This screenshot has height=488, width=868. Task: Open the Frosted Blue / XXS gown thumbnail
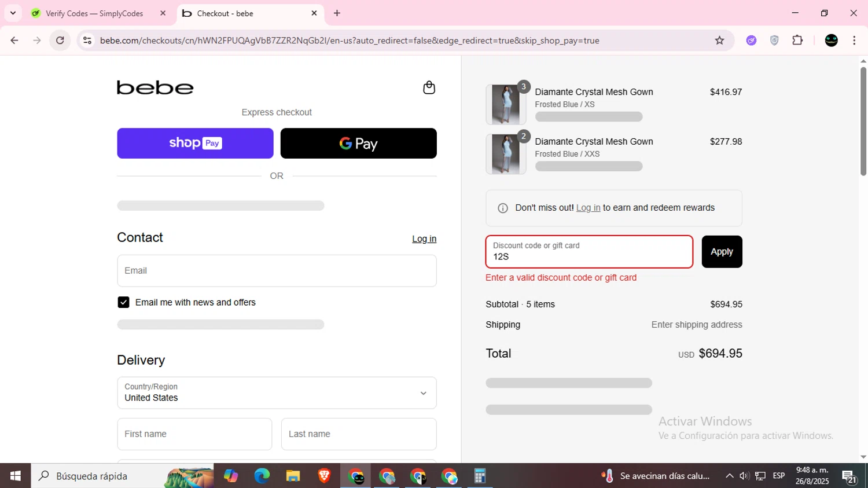point(506,154)
